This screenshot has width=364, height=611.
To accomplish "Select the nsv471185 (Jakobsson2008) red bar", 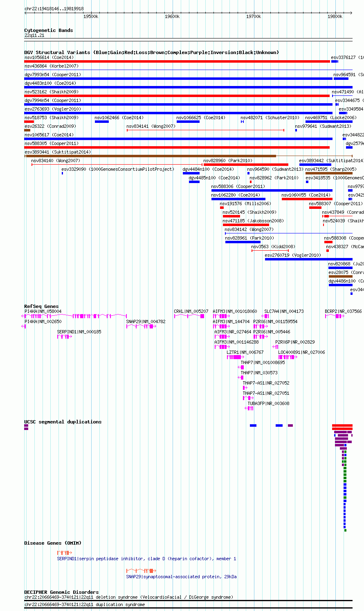I will coord(246,225).
